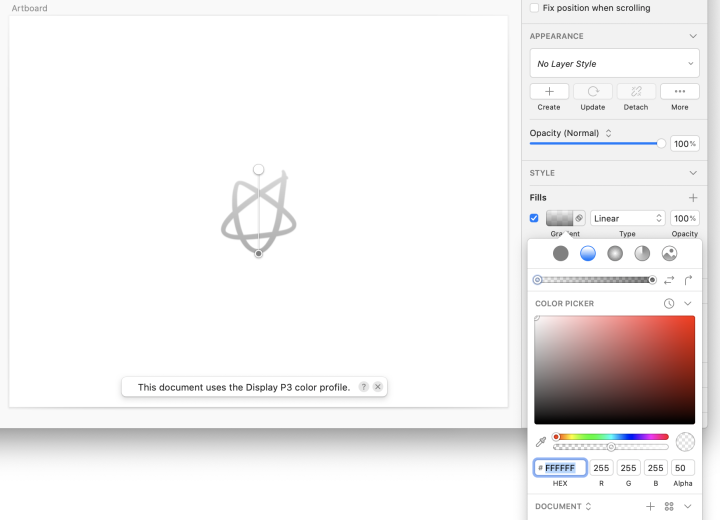Toggle the linear fill's enable checkbox
The width and height of the screenshot is (720, 520).
pos(534,218)
